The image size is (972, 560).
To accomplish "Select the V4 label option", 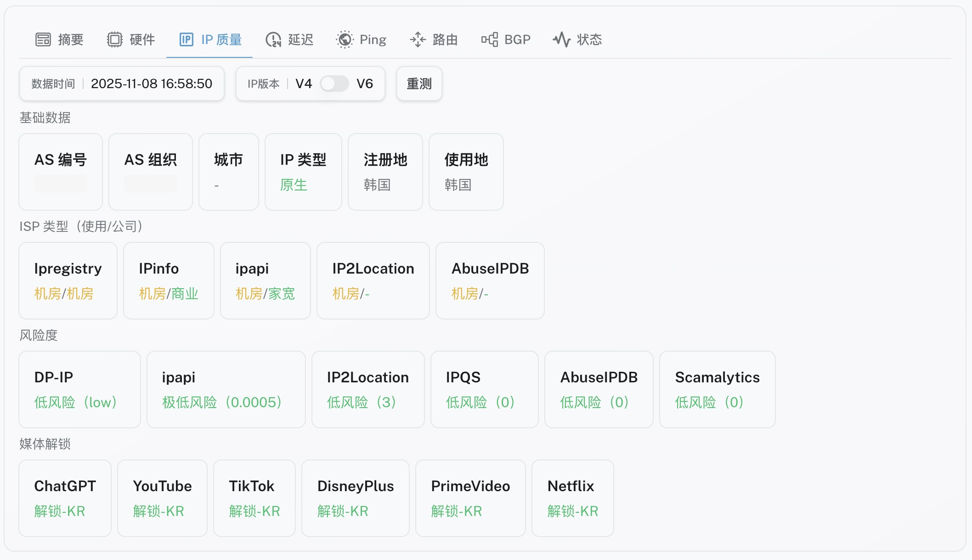I will [304, 84].
